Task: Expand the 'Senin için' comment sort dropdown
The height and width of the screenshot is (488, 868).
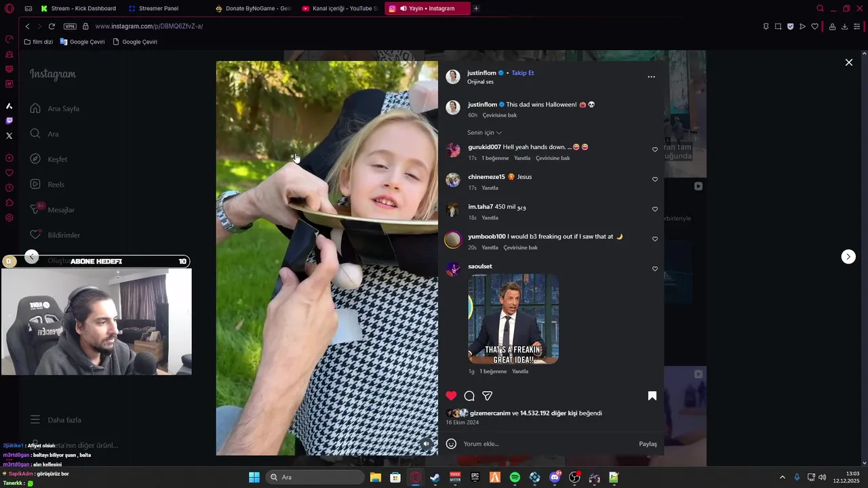Action: (484, 133)
